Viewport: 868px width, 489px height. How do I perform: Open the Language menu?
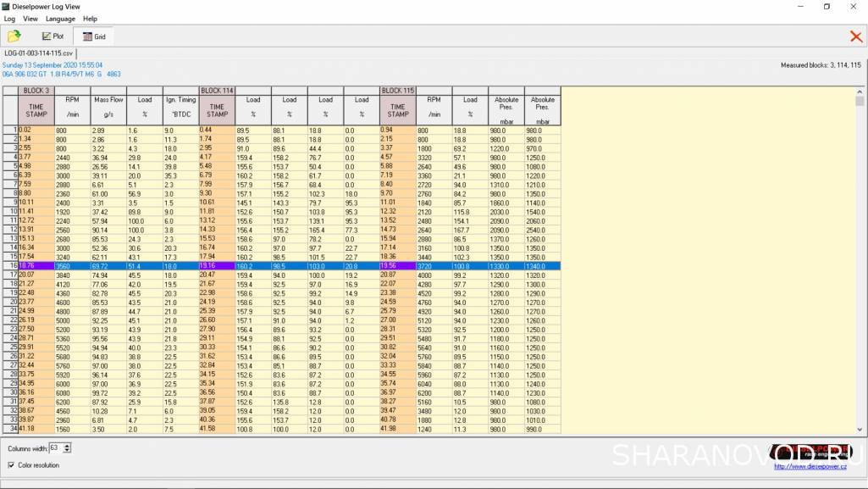[60, 18]
